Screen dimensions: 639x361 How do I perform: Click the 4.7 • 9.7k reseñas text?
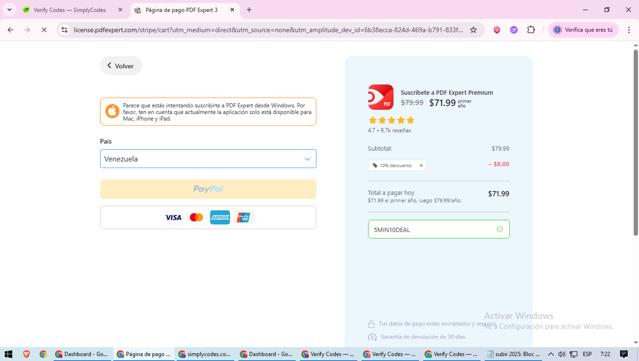pyautogui.click(x=389, y=130)
